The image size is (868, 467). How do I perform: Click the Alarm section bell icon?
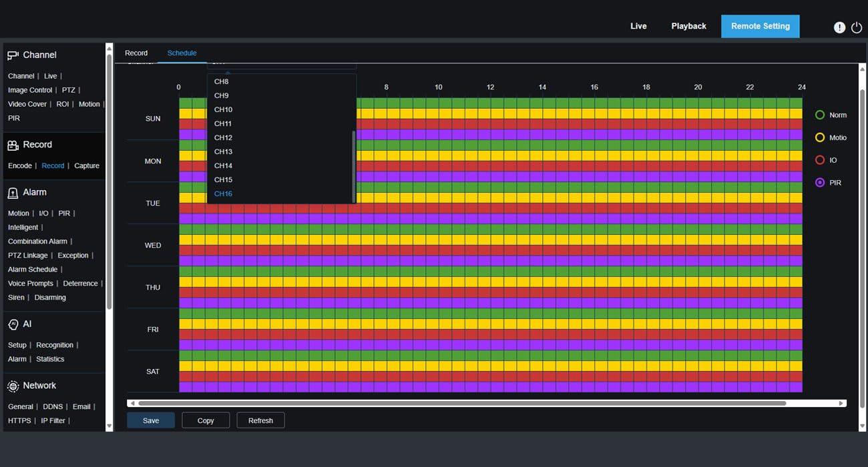click(x=13, y=193)
